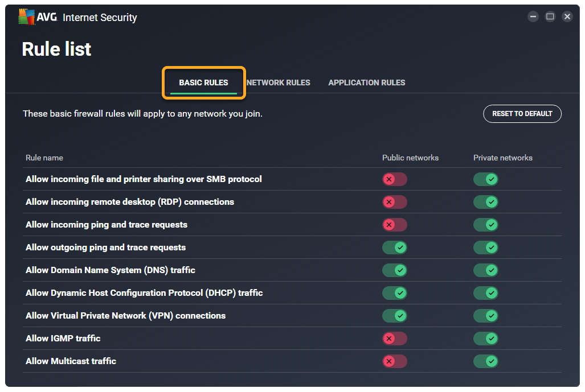Minimize the AVG Internet Security window
The image size is (585, 392).
[533, 16]
